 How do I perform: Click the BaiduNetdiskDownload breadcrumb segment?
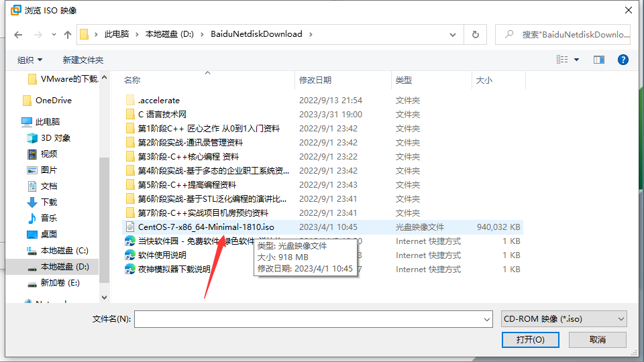point(256,34)
